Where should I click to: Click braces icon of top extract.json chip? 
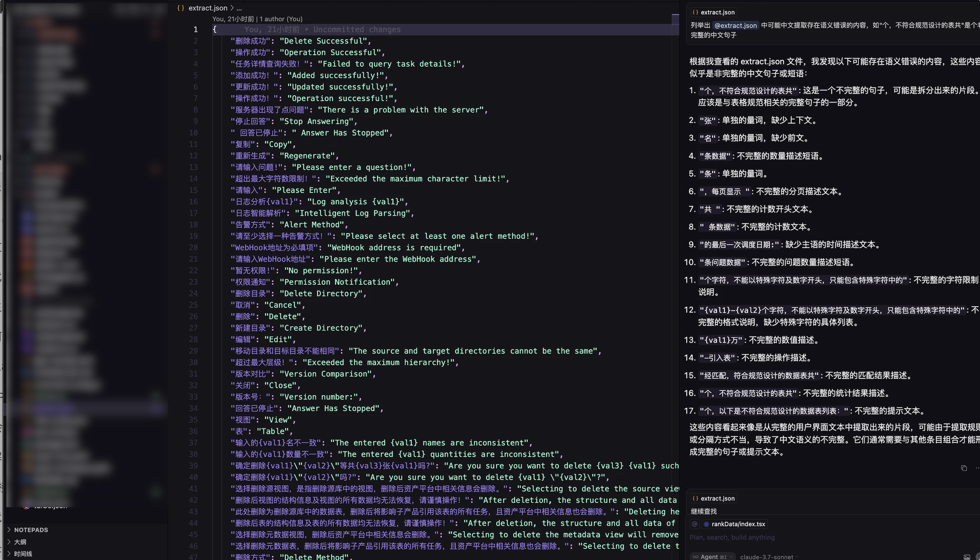click(x=695, y=12)
